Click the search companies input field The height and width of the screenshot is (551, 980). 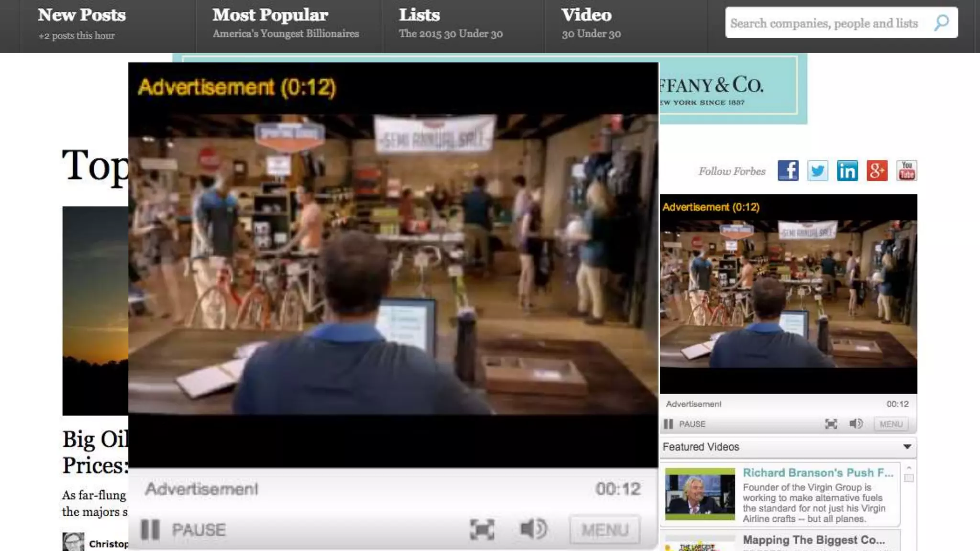point(824,23)
